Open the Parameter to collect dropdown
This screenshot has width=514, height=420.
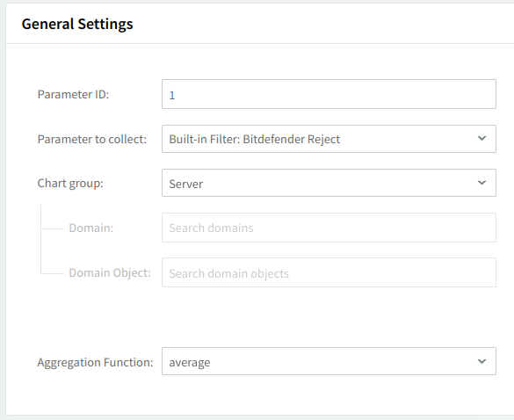coord(329,139)
